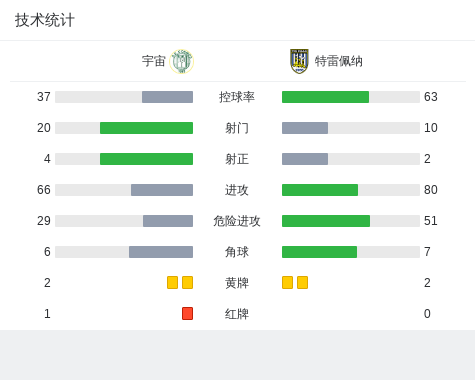Screen dimensions: 475x380
Task: Click 特雷佩纳's second yellow card icon
Action: point(302,283)
